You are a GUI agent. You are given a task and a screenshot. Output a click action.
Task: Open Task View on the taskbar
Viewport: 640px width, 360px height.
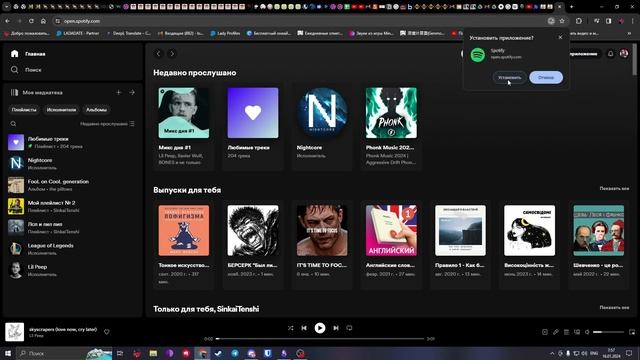(120, 353)
